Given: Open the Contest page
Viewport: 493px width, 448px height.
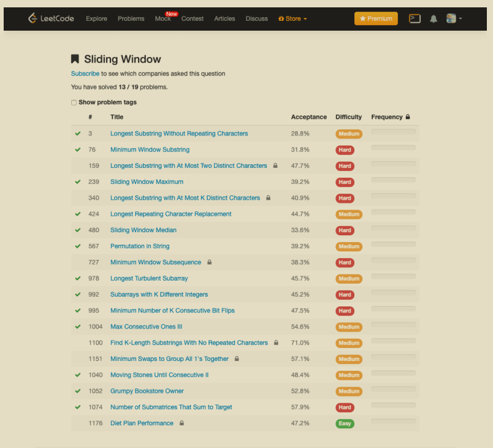Looking at the screenshot, I should point(193,18).
